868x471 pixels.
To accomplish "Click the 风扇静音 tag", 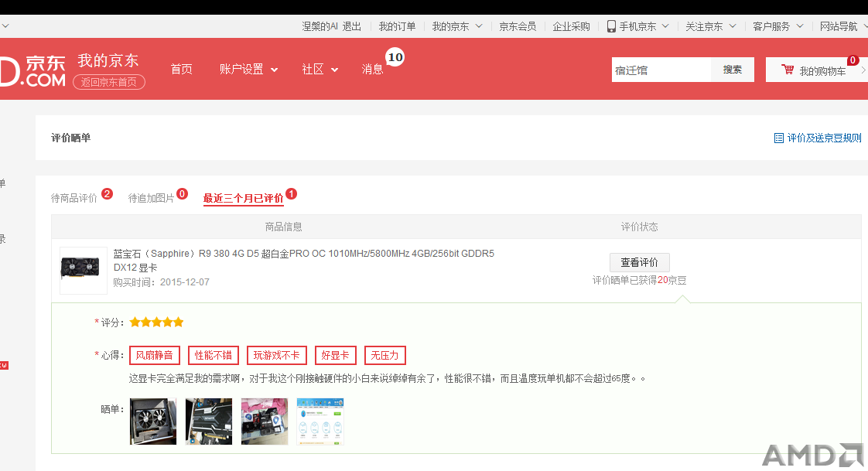I will (x=155, y=355).
